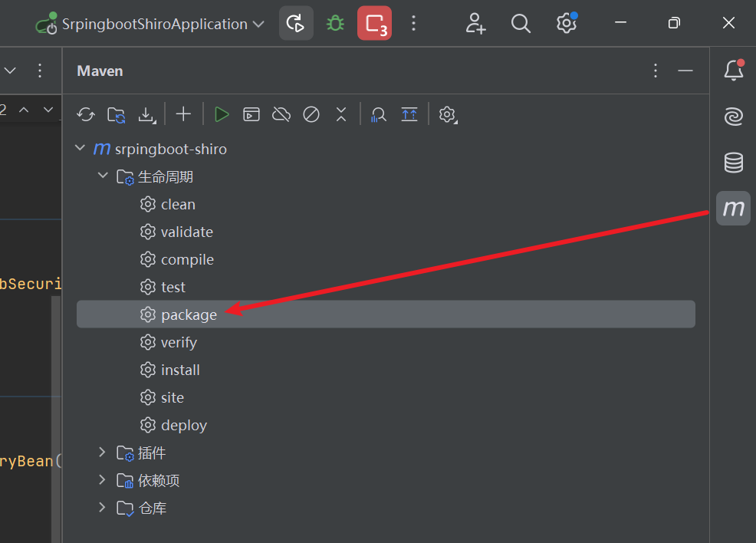Select the 依赖项 folder label

(159, 480)
